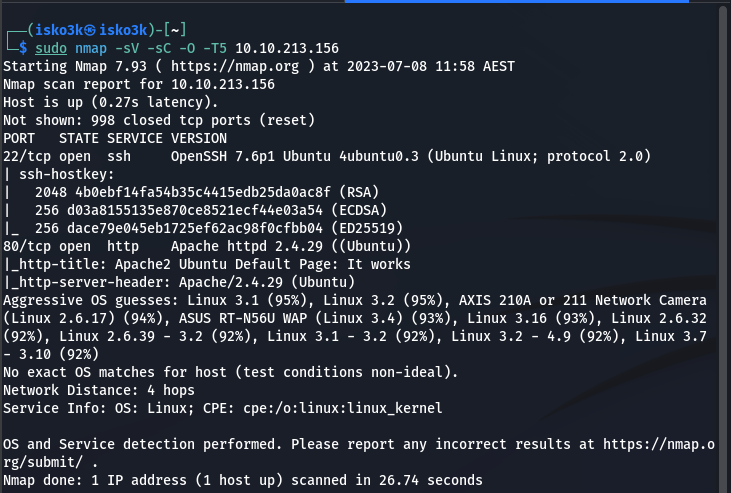Click the PORT STATE SERVICE VERSION header
This screenshot has height=493, width=731.
pyautogui.click(x=115, y=138)
